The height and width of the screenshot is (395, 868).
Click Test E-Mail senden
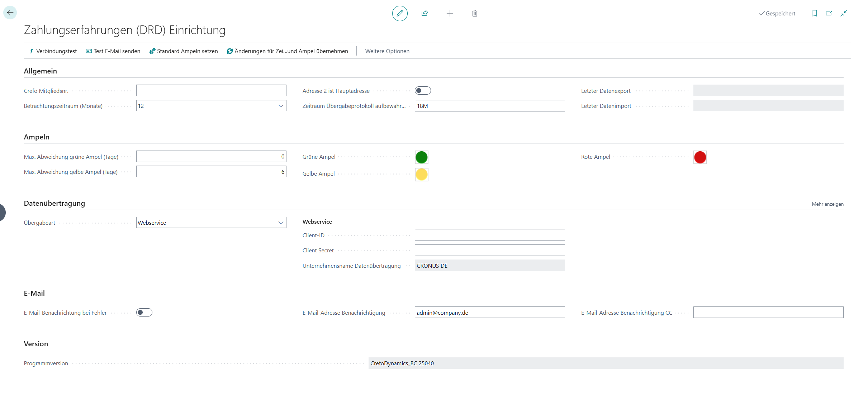(x=113, y=51)
